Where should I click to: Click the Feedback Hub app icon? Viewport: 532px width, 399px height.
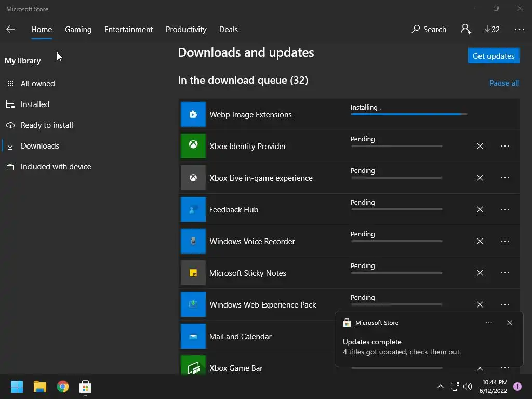click(x=193, y=209)
